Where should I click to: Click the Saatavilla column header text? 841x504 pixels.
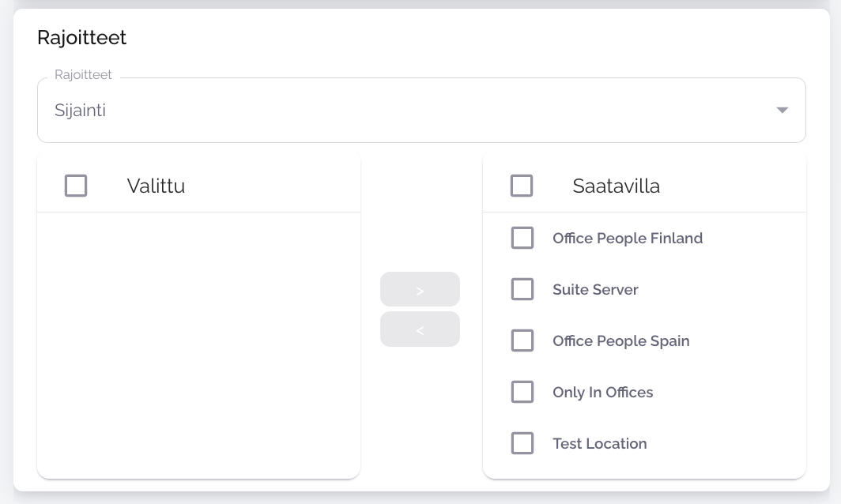pos(617,186)
